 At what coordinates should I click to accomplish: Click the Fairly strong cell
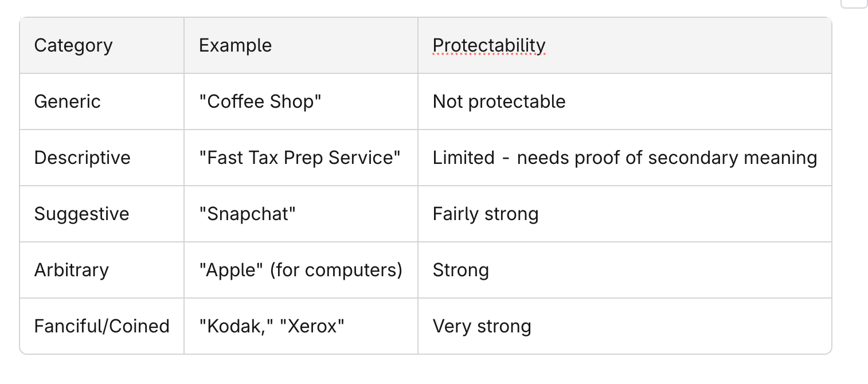(624, 214)
